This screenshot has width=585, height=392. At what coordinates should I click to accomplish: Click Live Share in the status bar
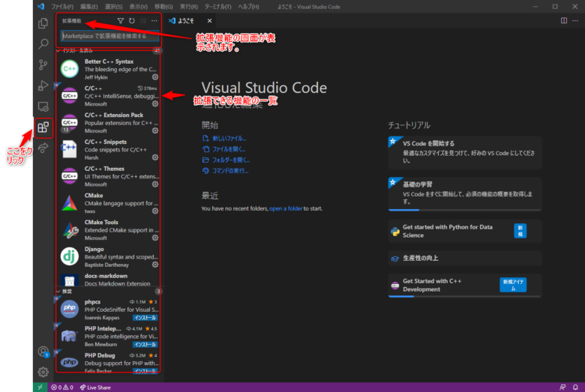pos(95,388)
